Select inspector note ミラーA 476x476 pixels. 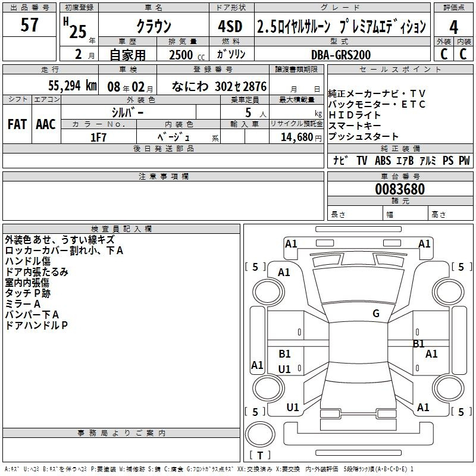pyautogui.click(x=23, y=304)
